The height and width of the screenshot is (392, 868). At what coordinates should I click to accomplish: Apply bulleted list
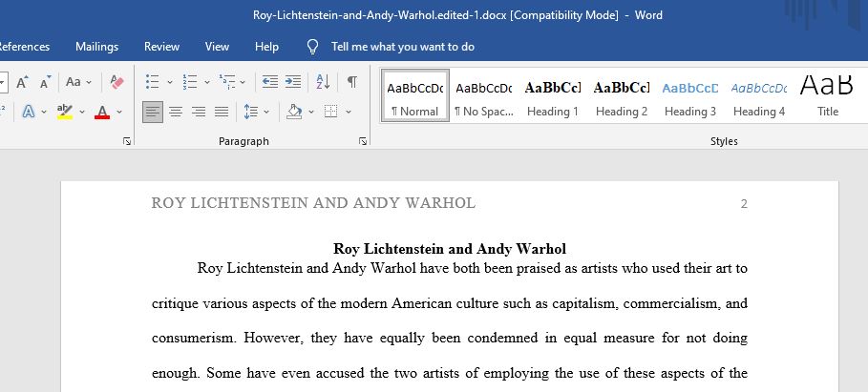(x=152, y=82)
